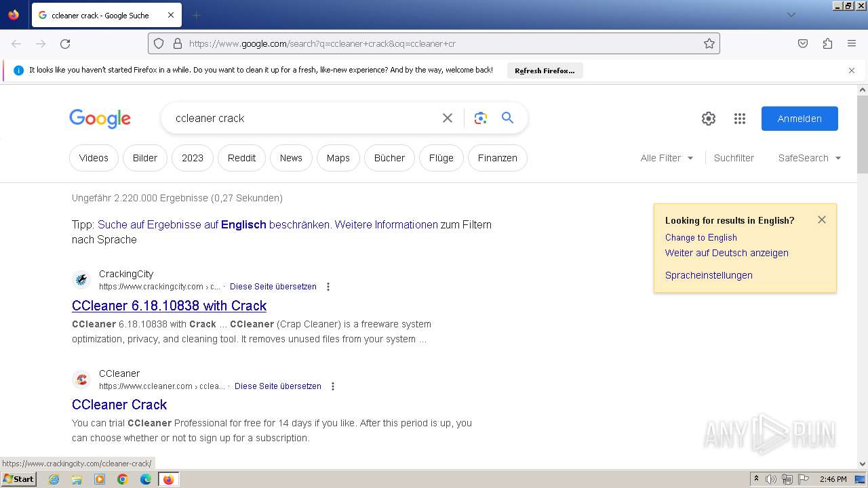
Task: Open the Suchfilter options
Action: [x=734, y=158]
